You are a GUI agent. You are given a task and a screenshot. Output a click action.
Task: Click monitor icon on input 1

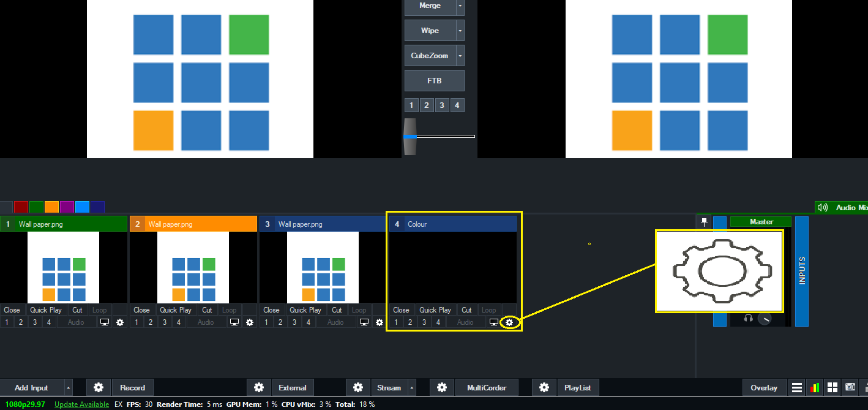coord(104,322)
